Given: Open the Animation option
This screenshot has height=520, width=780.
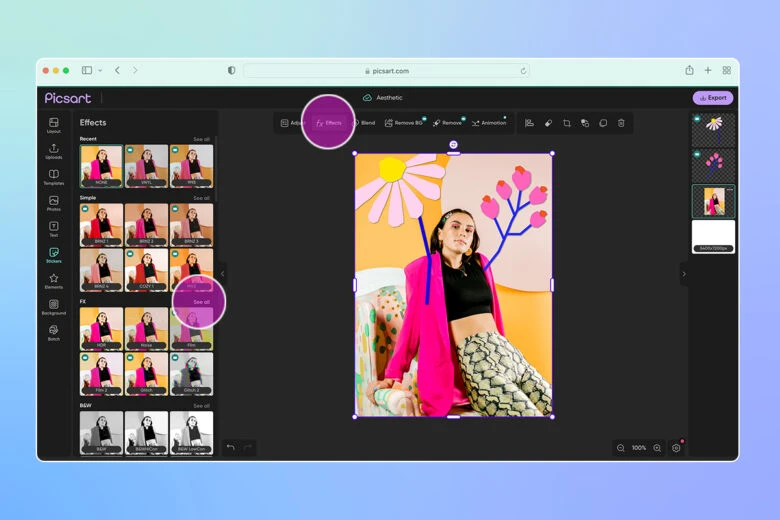Looking at the screenshot, I should coord(489,123).
